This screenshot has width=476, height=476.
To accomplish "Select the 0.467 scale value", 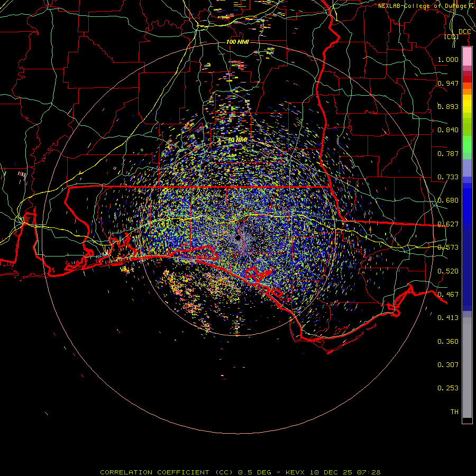I will (x=448, y=295).
